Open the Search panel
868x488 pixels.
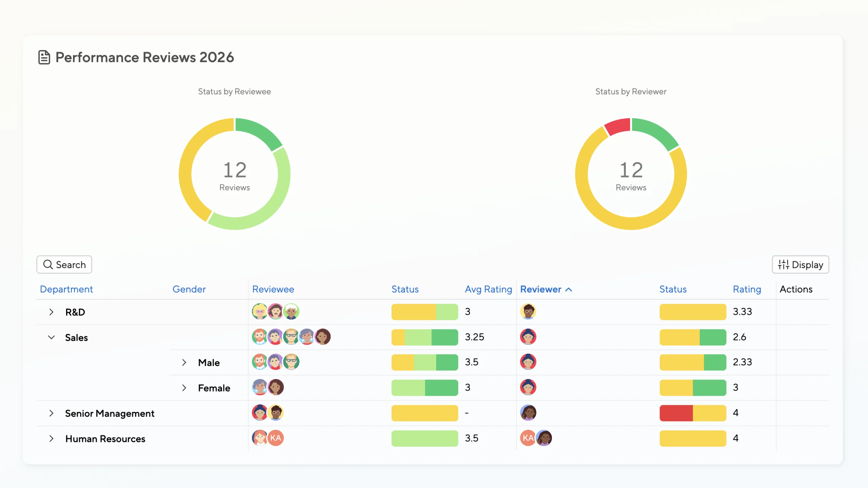pos(64,264)
